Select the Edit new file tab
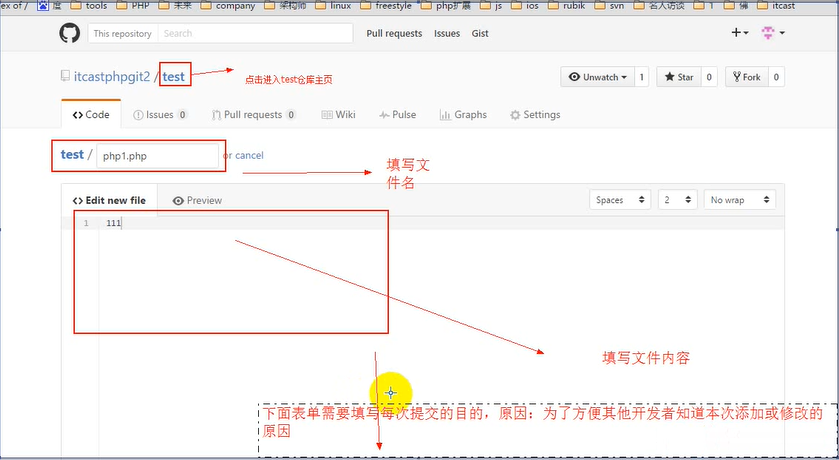The width and height of the screenshot is (839, 460). [109, 200]
